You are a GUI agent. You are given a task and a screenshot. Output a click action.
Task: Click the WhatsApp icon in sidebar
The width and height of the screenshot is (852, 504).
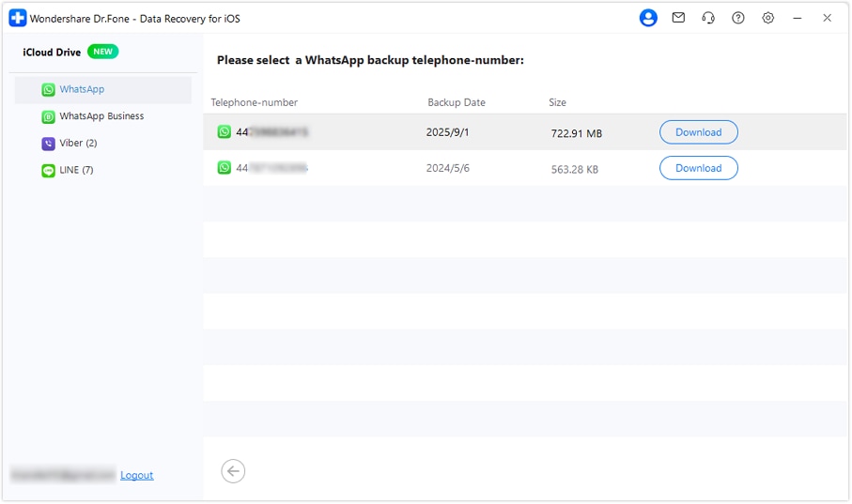pos(48,89)
